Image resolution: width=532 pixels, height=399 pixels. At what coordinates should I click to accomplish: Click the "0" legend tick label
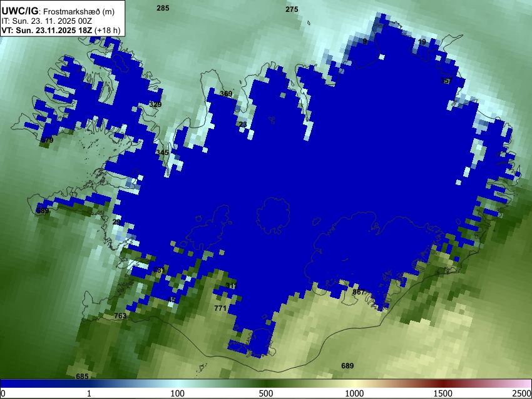click(3, 393)
